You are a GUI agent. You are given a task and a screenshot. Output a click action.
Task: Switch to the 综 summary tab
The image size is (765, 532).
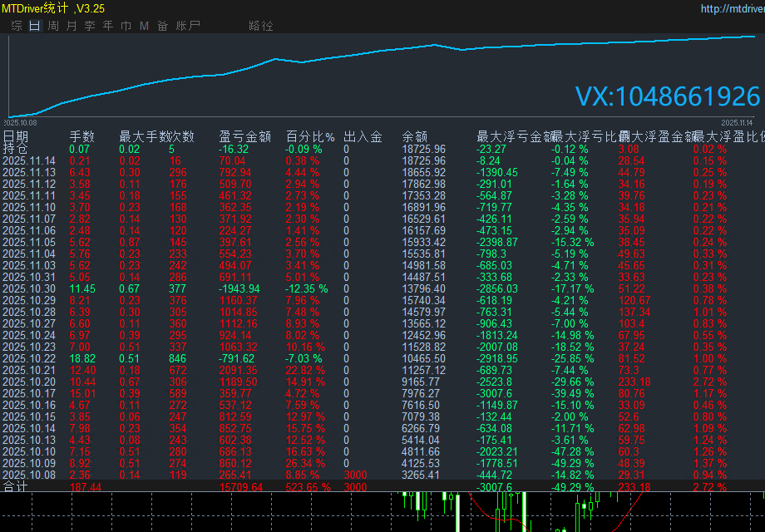click(x=17, y=26)
